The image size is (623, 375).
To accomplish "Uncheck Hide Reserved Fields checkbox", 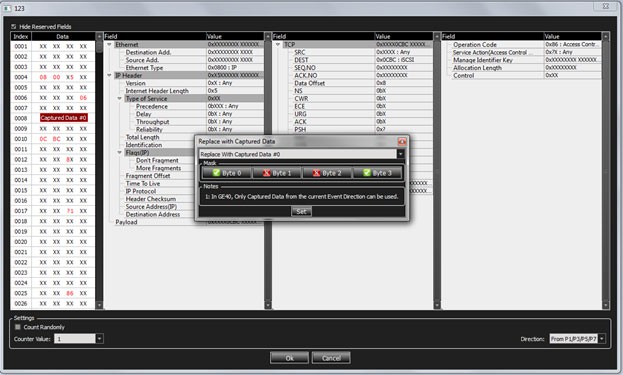I will tap(14, 27).
